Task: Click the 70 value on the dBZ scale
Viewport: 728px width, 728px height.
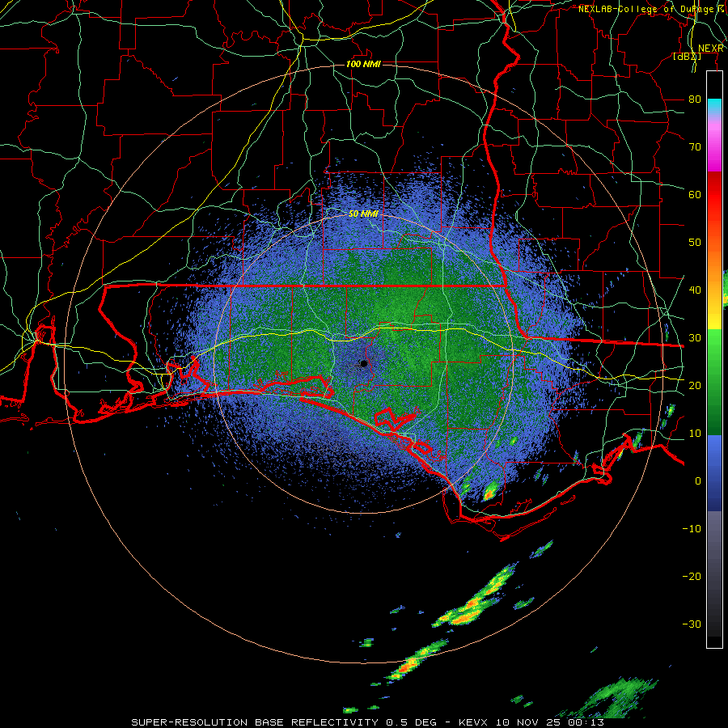Action: point(695,146)
